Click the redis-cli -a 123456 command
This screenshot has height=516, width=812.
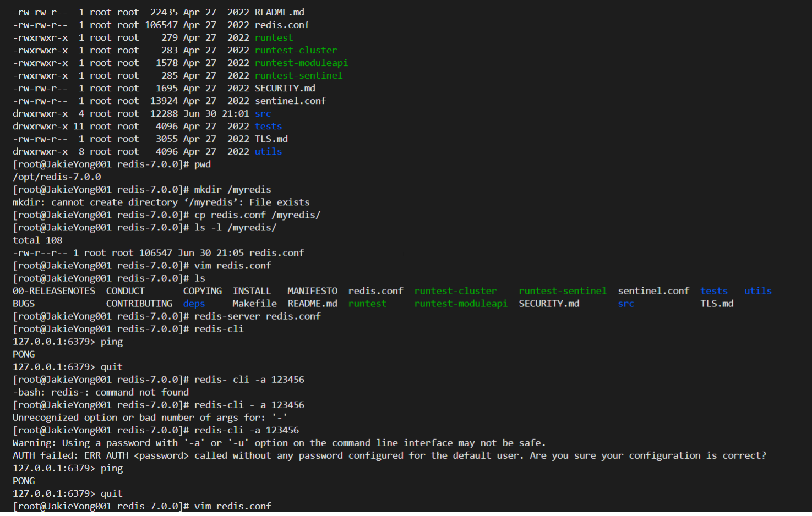pos(246,430)
